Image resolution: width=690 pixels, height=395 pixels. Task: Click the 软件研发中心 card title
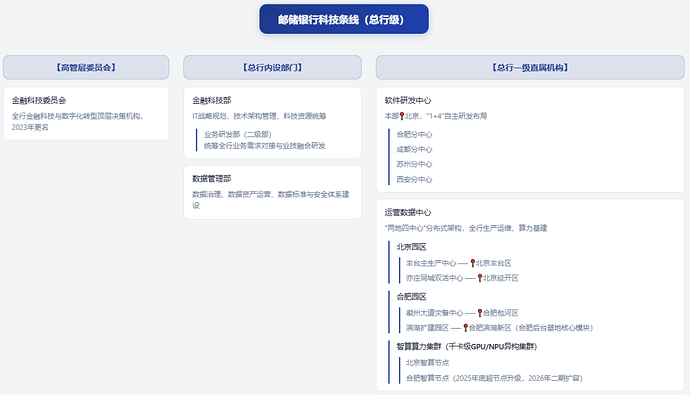(x=408, y=100)
